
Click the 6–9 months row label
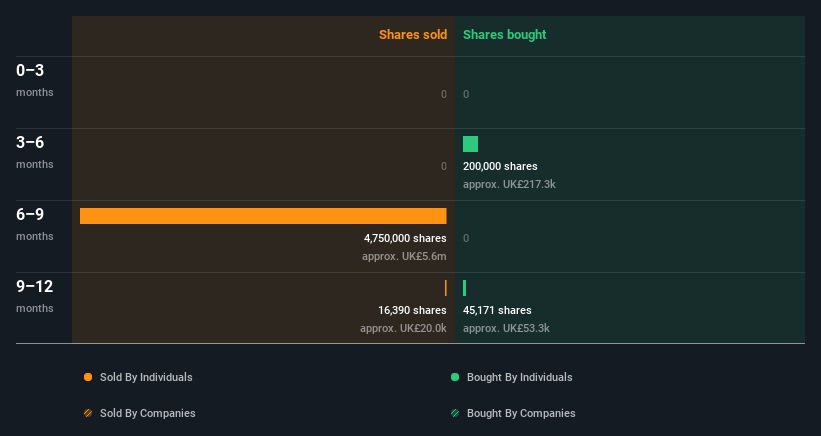(x=35, y=225)
